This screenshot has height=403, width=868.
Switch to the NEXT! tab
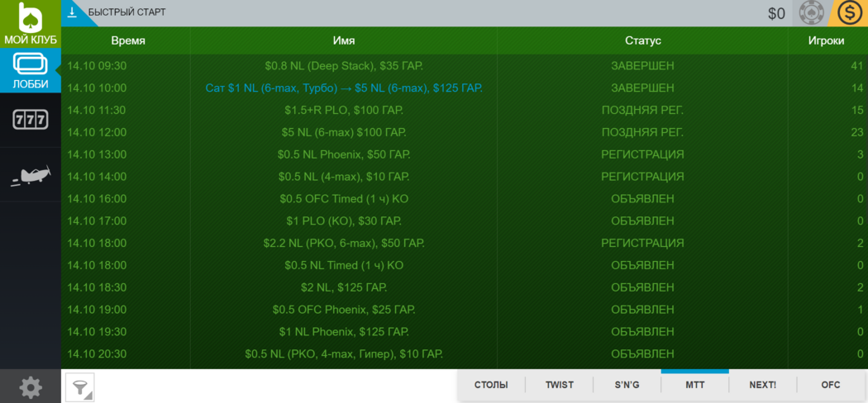pos(762,386)
